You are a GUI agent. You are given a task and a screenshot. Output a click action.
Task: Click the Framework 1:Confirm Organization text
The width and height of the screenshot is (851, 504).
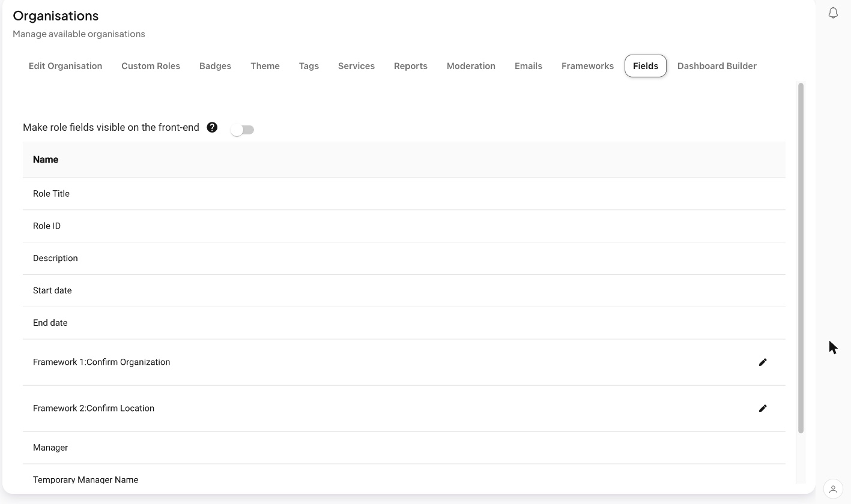101,362
